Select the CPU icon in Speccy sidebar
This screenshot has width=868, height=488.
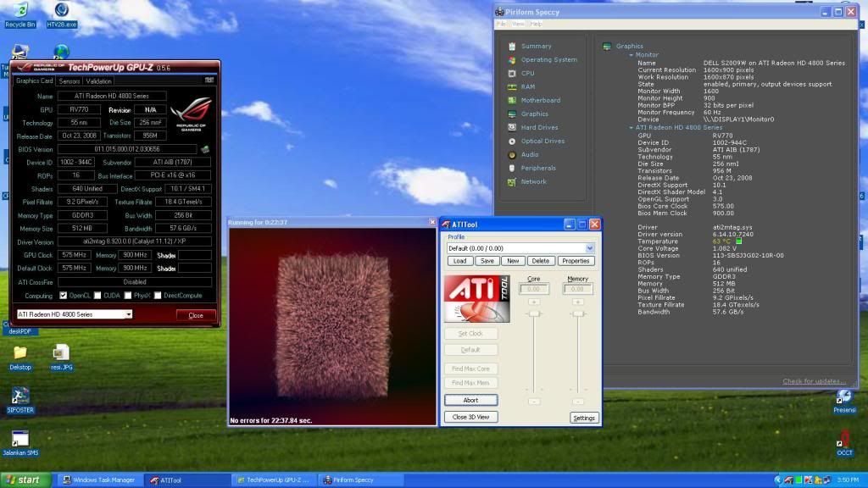click(512, 74)
